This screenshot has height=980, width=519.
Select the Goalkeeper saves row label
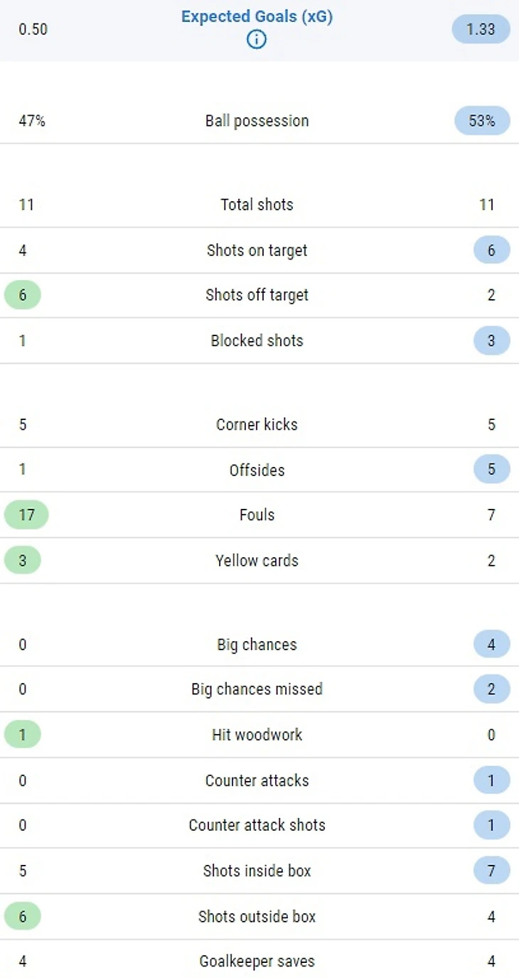pos(257,962)
